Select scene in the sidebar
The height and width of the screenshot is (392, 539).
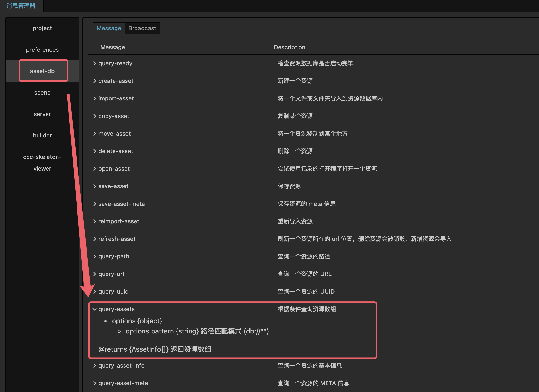[42, 92]
